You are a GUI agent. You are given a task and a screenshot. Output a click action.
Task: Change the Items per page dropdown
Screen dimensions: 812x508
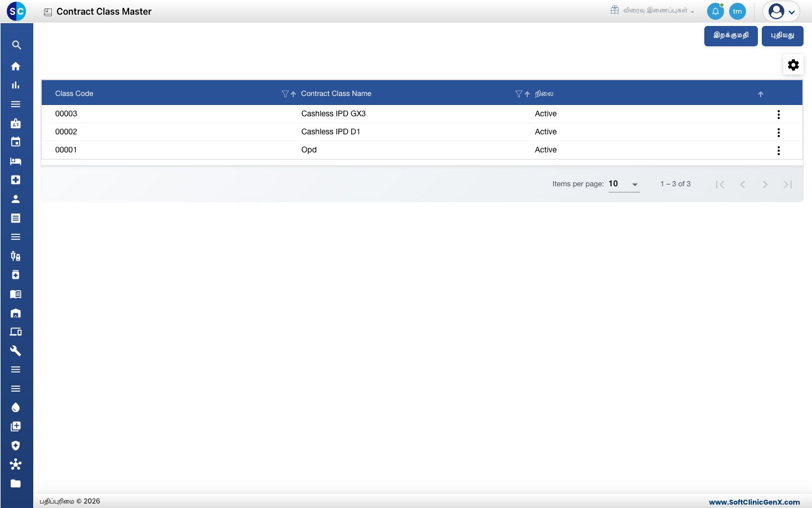(624, 184)
